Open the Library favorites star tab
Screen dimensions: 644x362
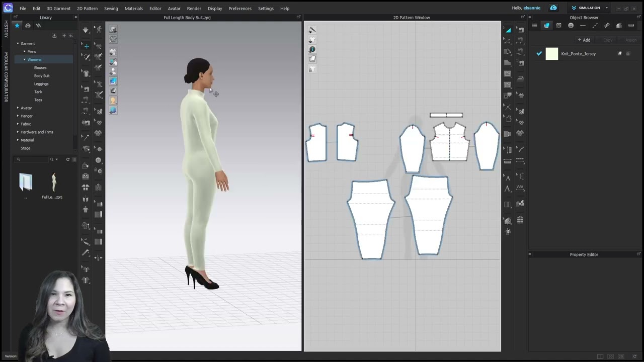pyautogui.click(x=17, y=26)
